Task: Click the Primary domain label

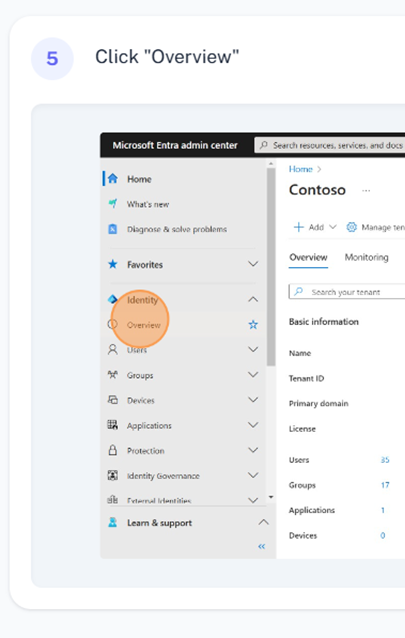Action: [319, 404]
